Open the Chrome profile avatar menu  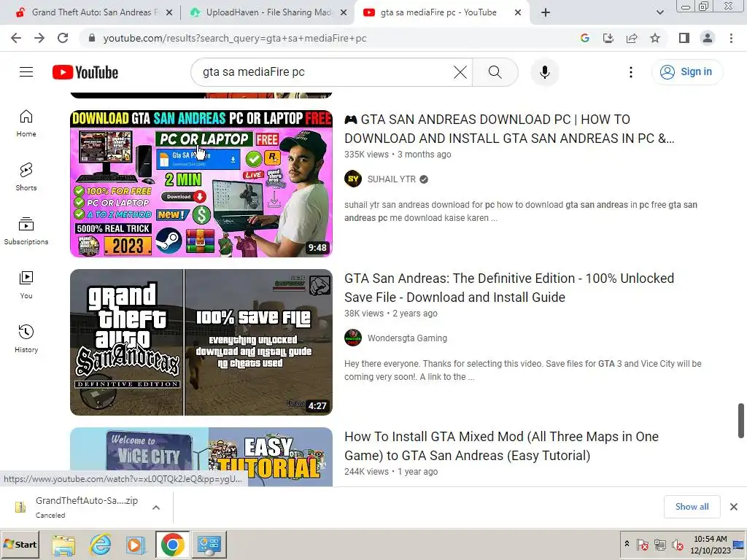click(x=708, y=38)
